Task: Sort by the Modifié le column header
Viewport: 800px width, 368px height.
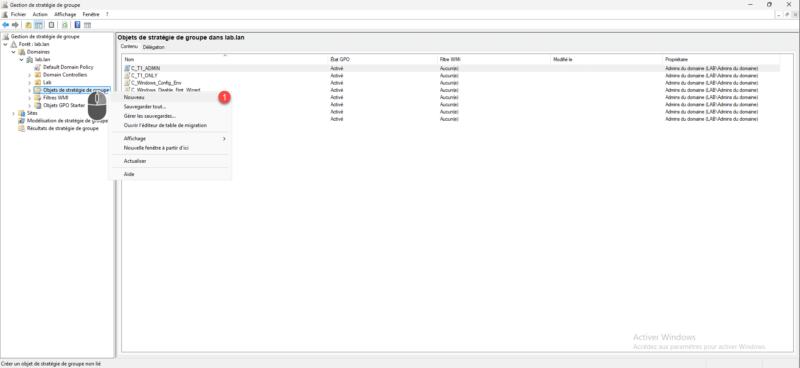Action: pyautogui.click(x=607, y=60)
